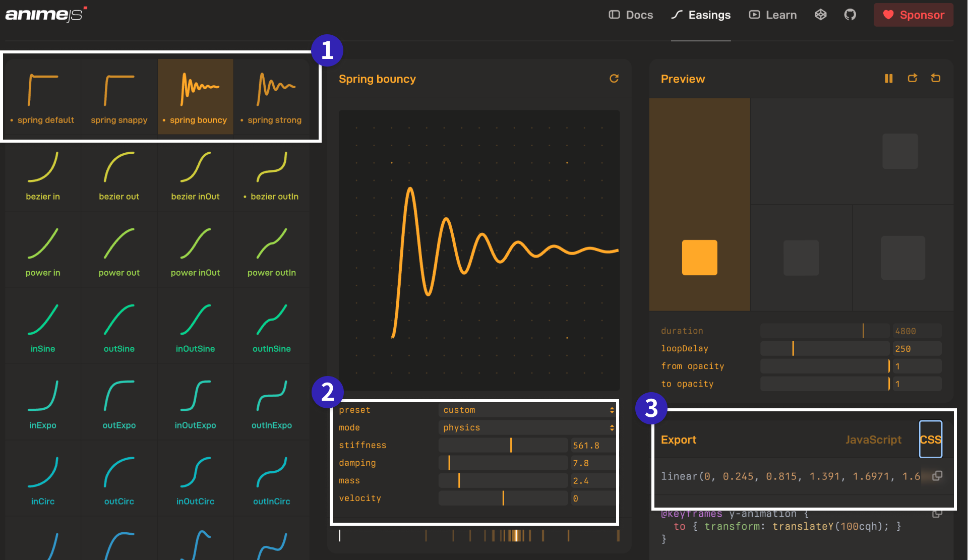This screenshot has width=968, height=560.
Task: Click the Sponsor button
Action: coord(913,15)
